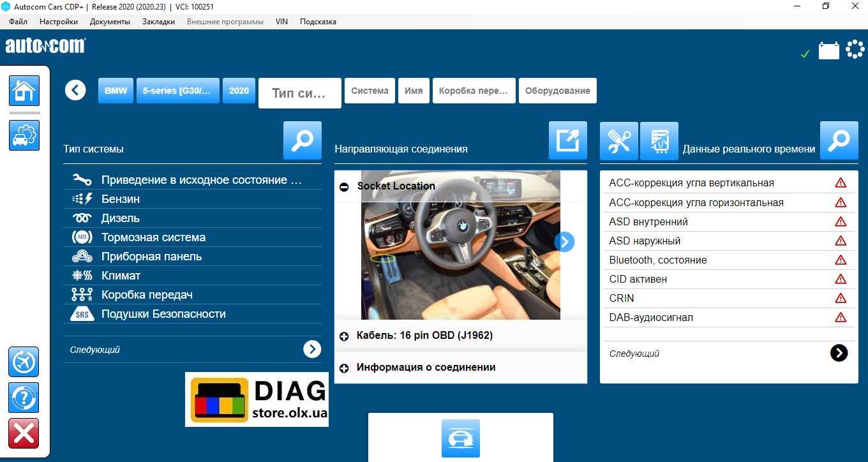Image resolution: width=868 pixels, height=462 pixels.
Task: Select the 2020 year breadcrumb
Action: 239,91
